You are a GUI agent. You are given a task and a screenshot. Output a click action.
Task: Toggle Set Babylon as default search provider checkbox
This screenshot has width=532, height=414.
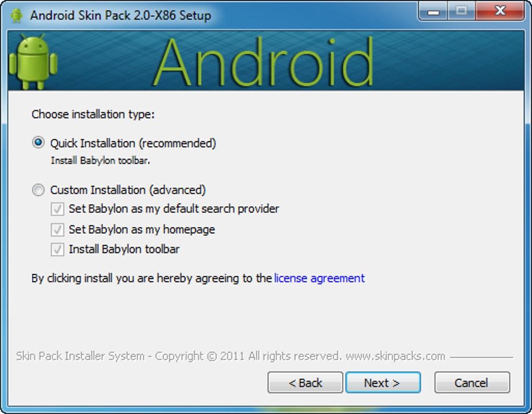point(57,209)
